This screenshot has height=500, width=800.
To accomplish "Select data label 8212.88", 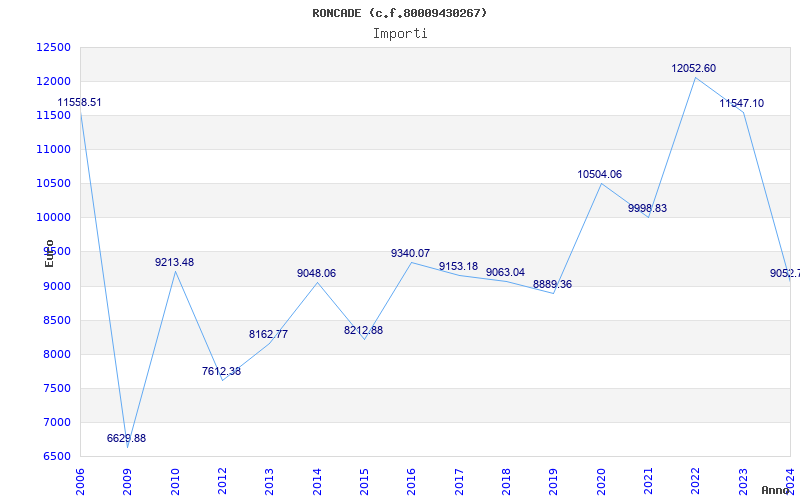I will point(363,330).
